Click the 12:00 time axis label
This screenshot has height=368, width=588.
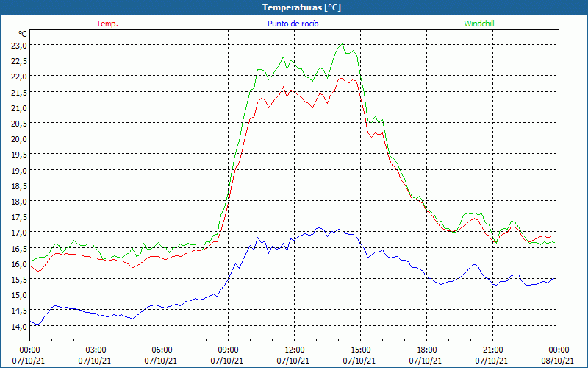[x=295, y=350]
